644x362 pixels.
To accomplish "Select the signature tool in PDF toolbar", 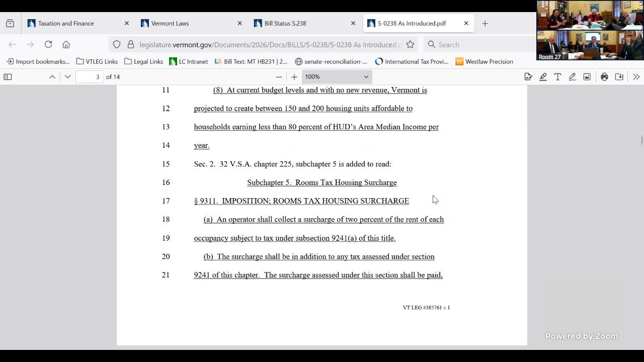I will click(528, 76).
